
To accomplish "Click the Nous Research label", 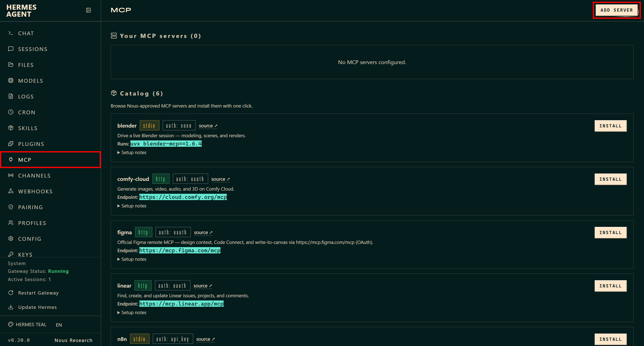I will click(74, 340).
